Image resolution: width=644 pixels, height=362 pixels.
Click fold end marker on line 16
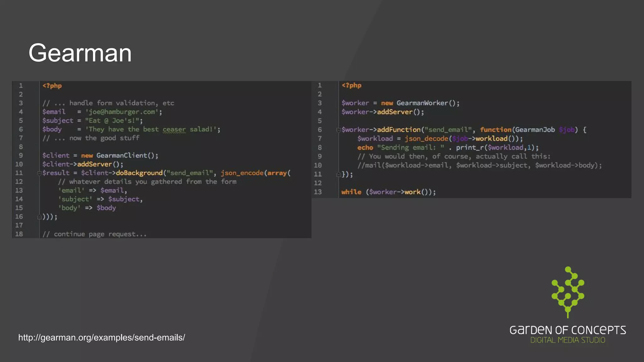pos(39,217)
